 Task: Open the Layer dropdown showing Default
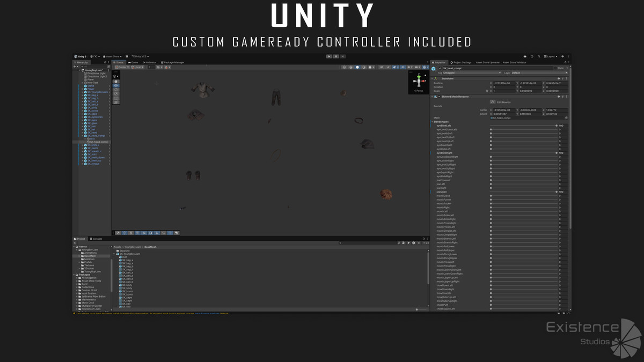pyautogui.click(x=539, y=73)
